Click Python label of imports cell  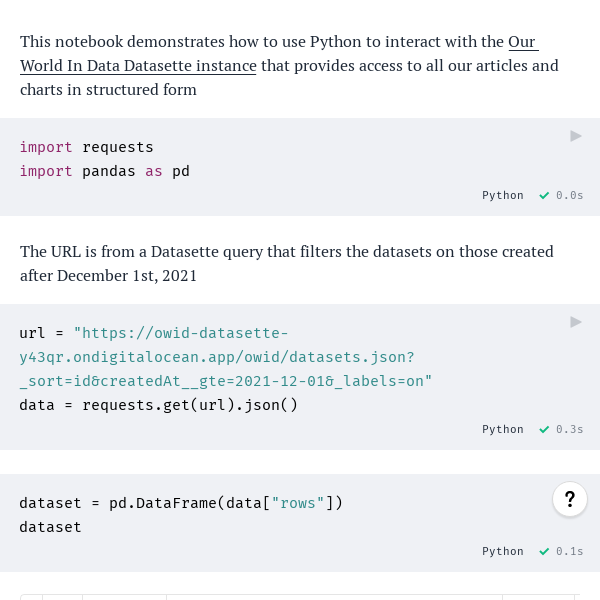click(x=502, y=196)
